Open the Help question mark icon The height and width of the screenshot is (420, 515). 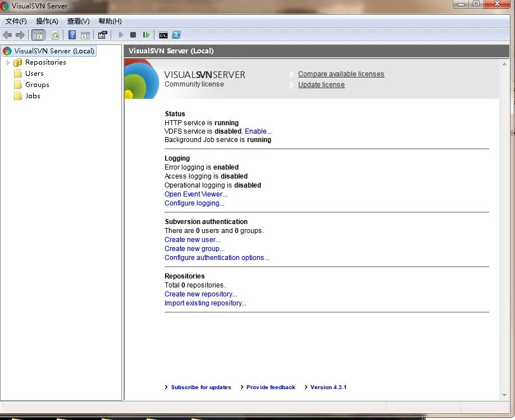point(72,35)
